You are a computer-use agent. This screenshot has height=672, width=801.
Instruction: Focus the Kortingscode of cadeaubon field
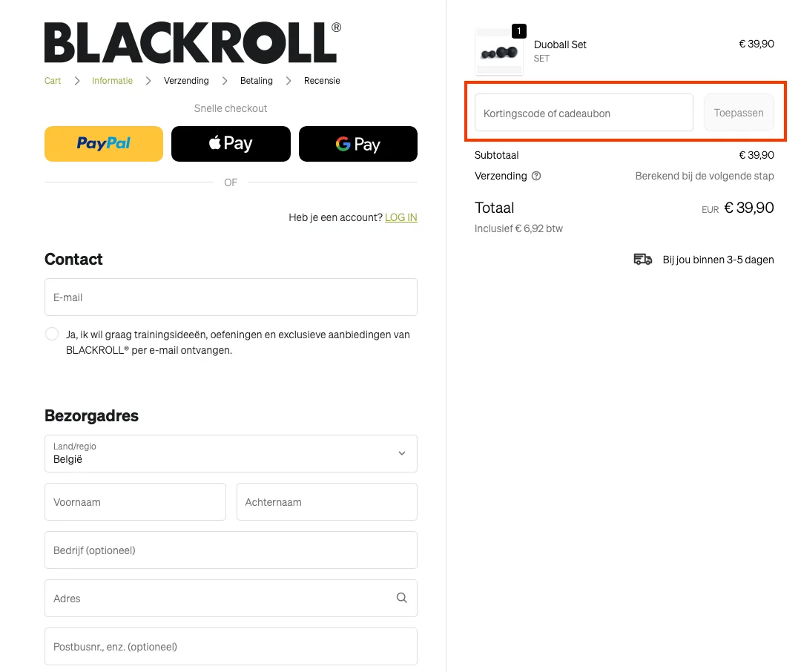point(583,112)
